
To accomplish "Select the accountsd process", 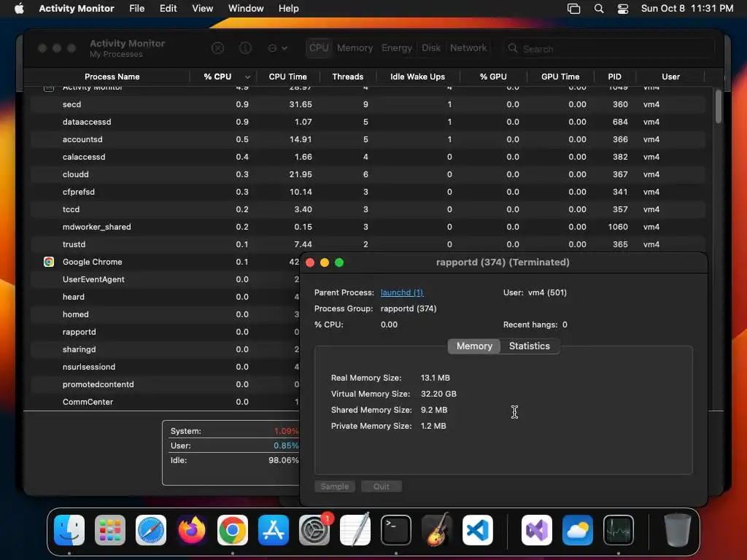I will [368, 139].
